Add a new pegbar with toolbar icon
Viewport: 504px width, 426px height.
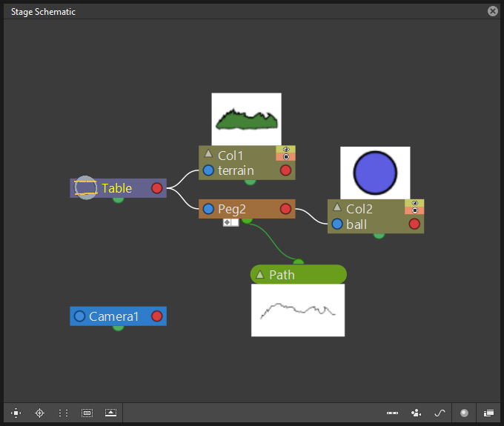tap(392, 413)
